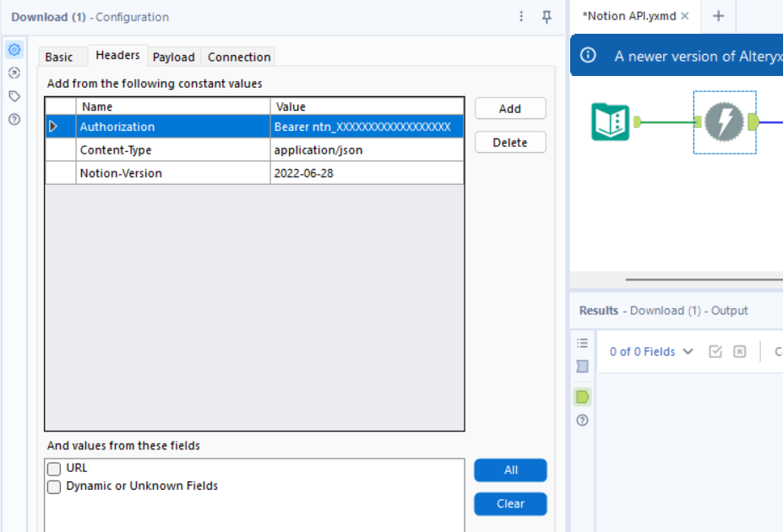783x532 pixels.
Task: Switch to the Connection tab
Action: click(x=239, y=57)
